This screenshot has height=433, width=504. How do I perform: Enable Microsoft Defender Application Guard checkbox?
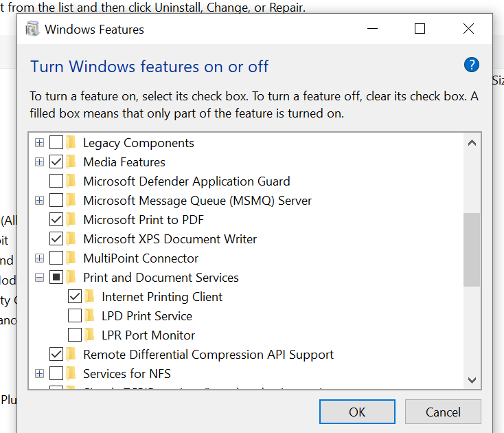coord(56,181)
